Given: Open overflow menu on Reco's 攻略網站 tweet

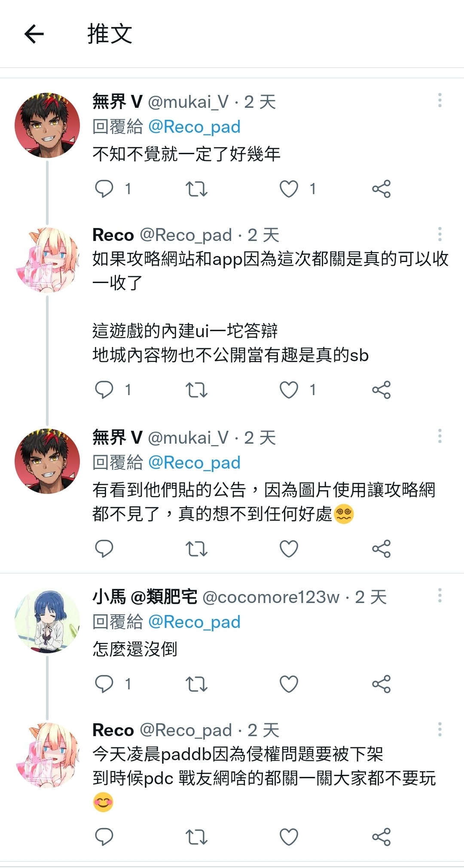Looking at the screenshot, I should click(x=440, y=234).
